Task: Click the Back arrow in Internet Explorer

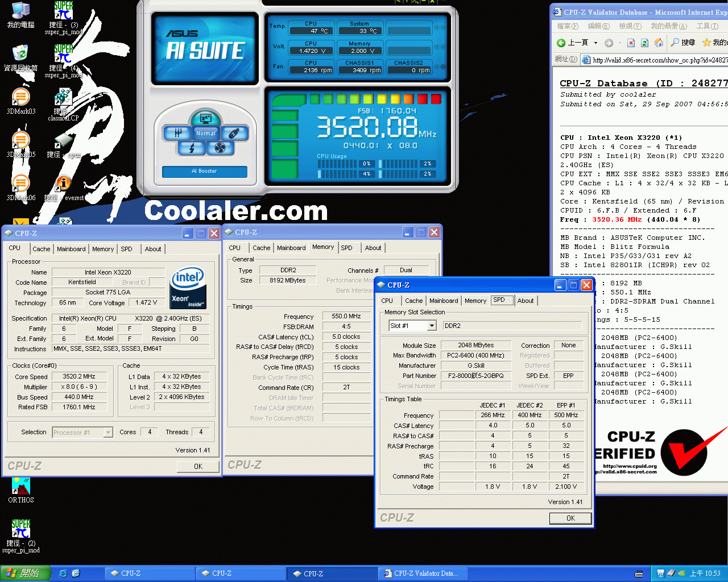Action: [x=573, y=43]
